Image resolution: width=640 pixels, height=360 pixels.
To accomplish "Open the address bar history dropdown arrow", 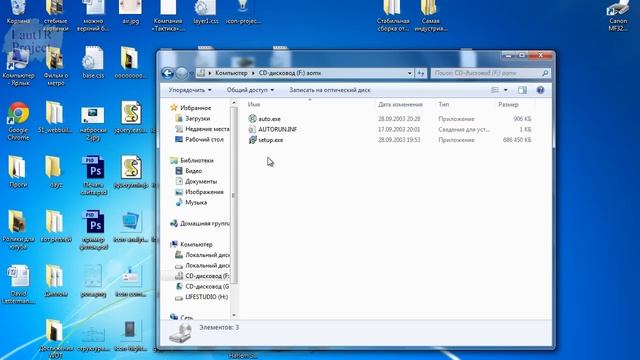I will click(409, 73).
